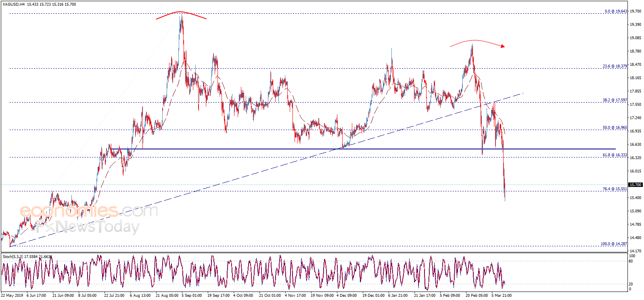The height and width of the screenshot is (300, 644).
Task: Click the 15.090 price axis value
Action: (636, 211)
